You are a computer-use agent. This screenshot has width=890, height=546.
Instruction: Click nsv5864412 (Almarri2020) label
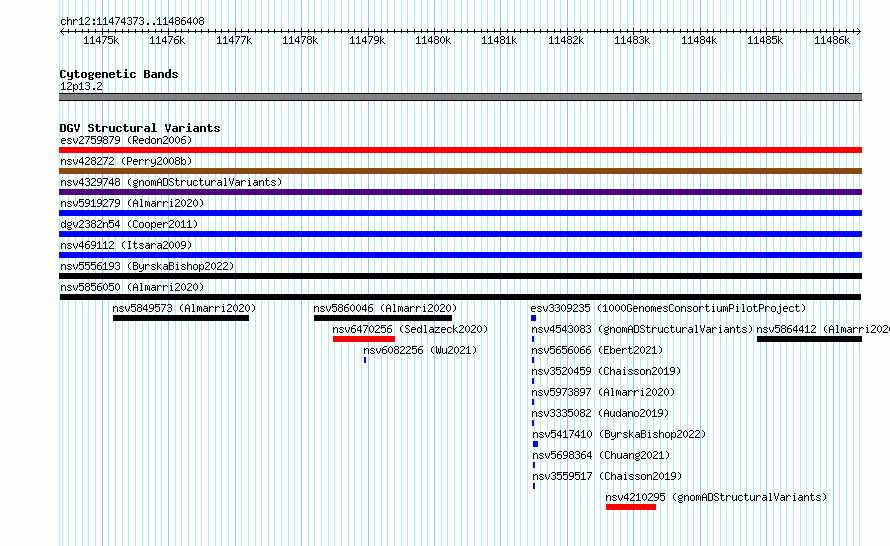823,329
